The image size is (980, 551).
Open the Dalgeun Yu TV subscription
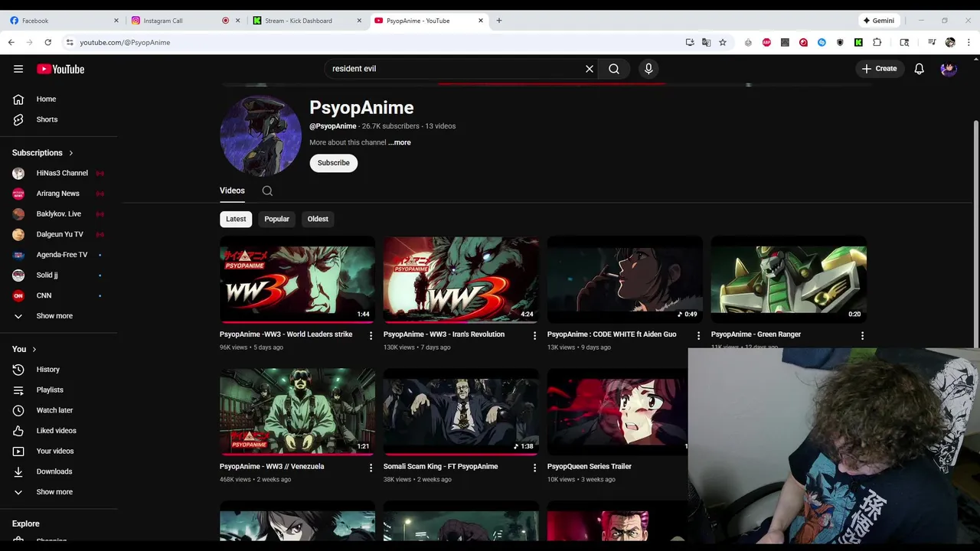[59, 234]
